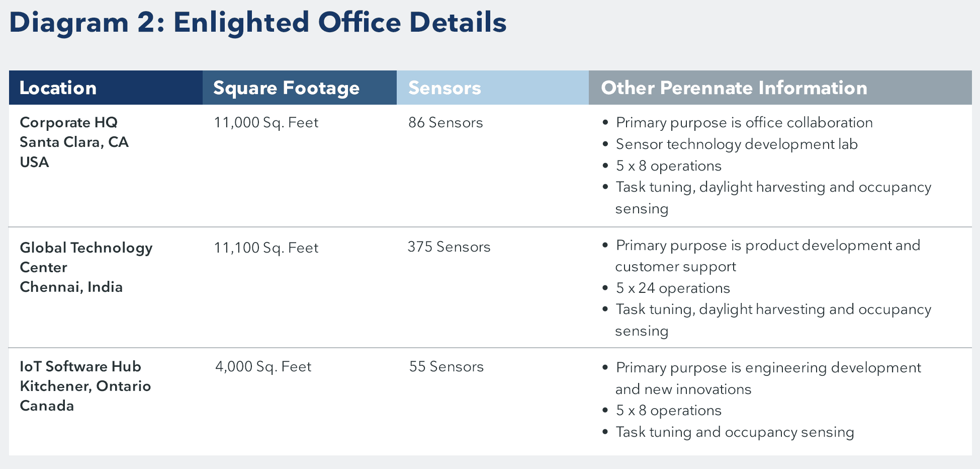Click the engineering development and new innovations bullet
Screen dimensions: 980x469
[768, 378]
